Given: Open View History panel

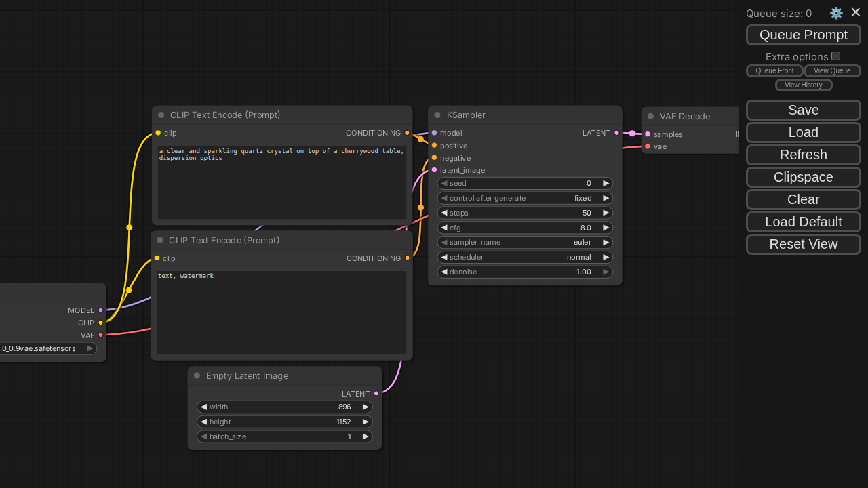Looking at the screenshot, I should [x=803, y=85].
